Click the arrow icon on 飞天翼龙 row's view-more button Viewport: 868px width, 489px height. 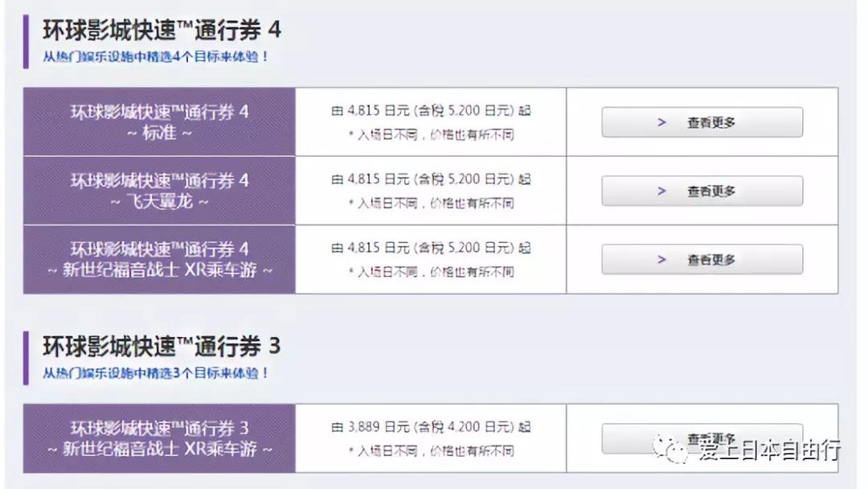coord(662,191)
